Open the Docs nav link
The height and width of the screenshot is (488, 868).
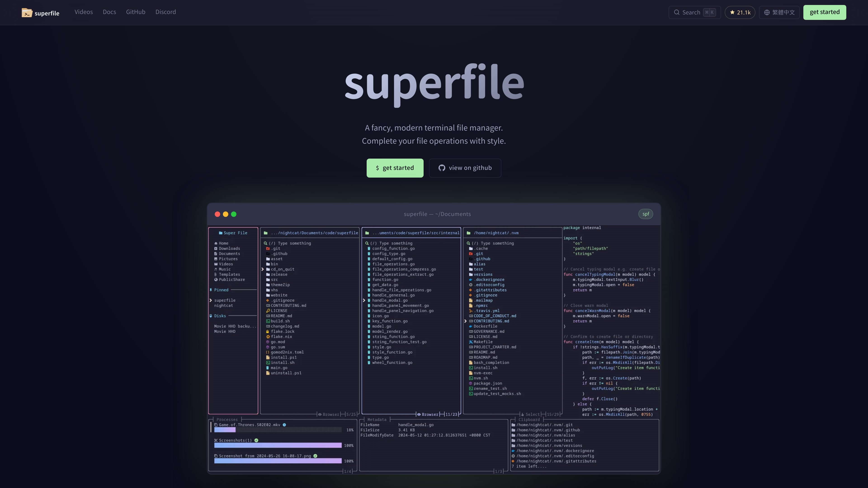coord(109,12)
